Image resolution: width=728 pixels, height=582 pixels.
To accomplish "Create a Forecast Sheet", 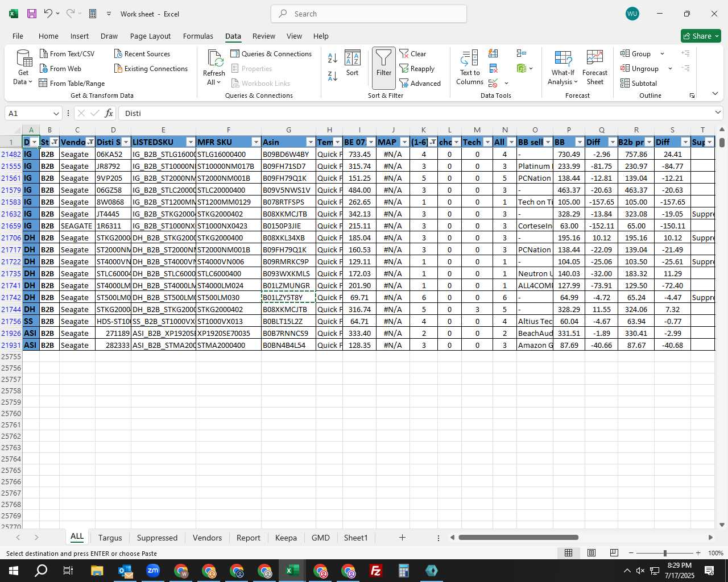I will point(595,68).
